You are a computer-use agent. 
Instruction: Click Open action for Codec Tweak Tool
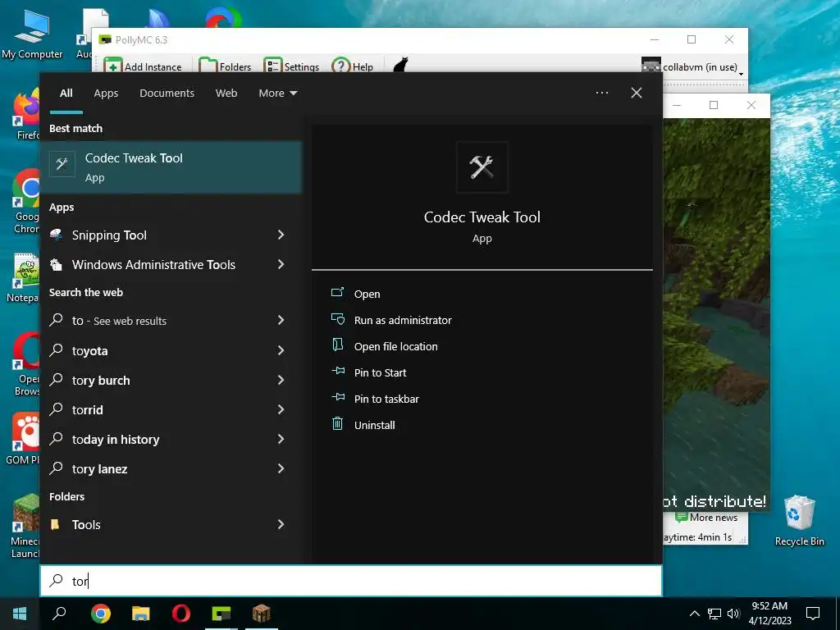point(367,294)
